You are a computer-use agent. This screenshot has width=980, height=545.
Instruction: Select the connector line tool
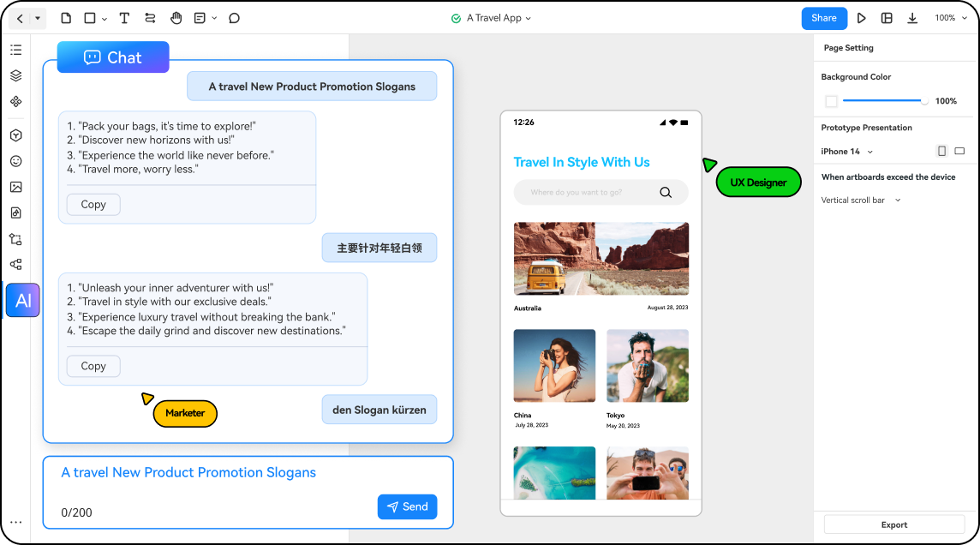pyautogui.click(x=150, y=18)
